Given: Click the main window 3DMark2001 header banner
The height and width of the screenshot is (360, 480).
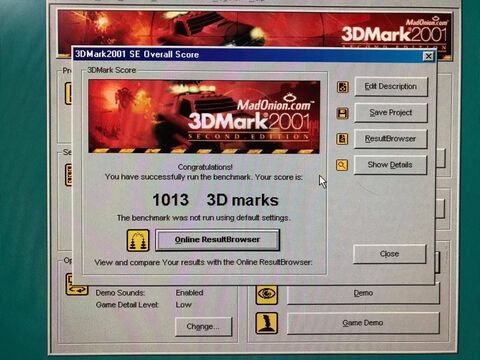Looking at the screenshot, I should [255, 30].
